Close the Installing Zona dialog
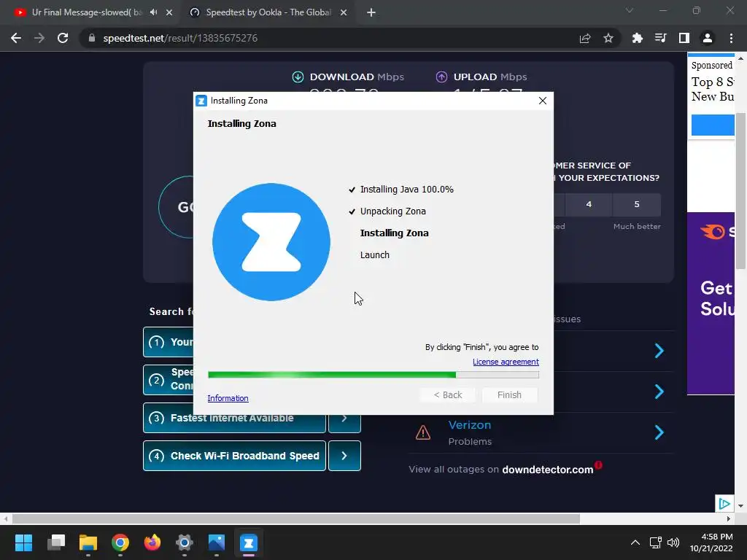The width and height of the screenshot is (747, 560). [542, 101]
